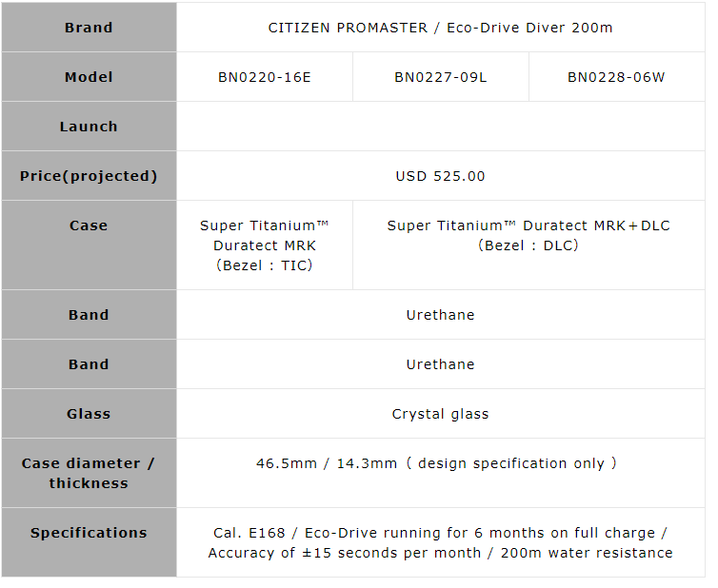Click the Launch row header

pyautogui.click(x=89, y=127)
